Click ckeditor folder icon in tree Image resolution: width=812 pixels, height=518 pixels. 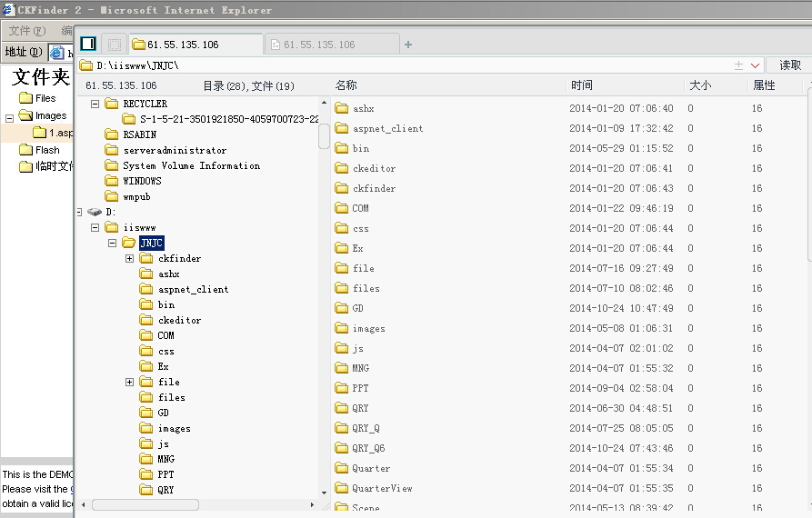[146, 320]
